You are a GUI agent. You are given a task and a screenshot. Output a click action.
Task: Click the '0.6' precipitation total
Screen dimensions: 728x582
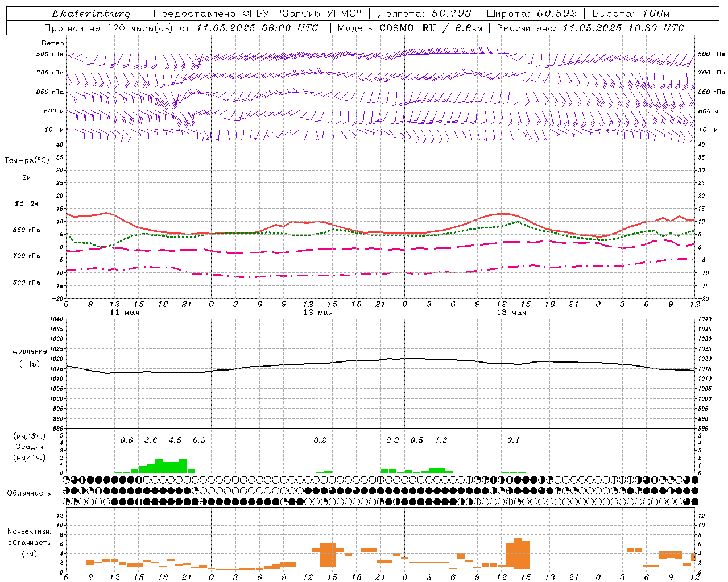(126, 440)
